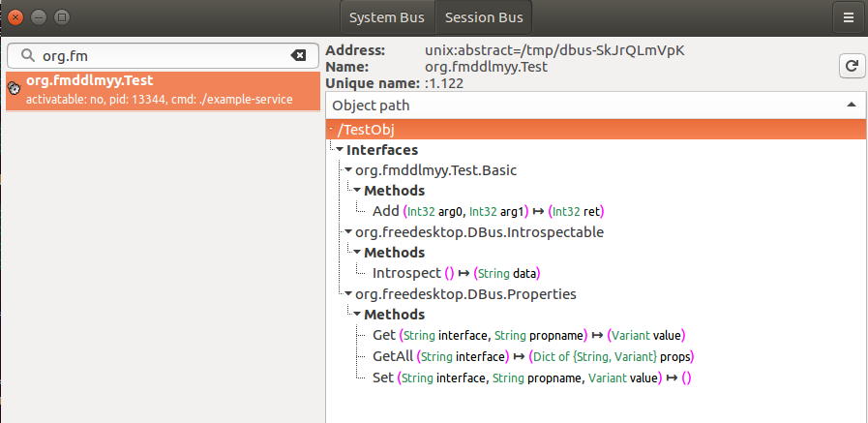
Task: Select the Set method entry
Action: 383,377
